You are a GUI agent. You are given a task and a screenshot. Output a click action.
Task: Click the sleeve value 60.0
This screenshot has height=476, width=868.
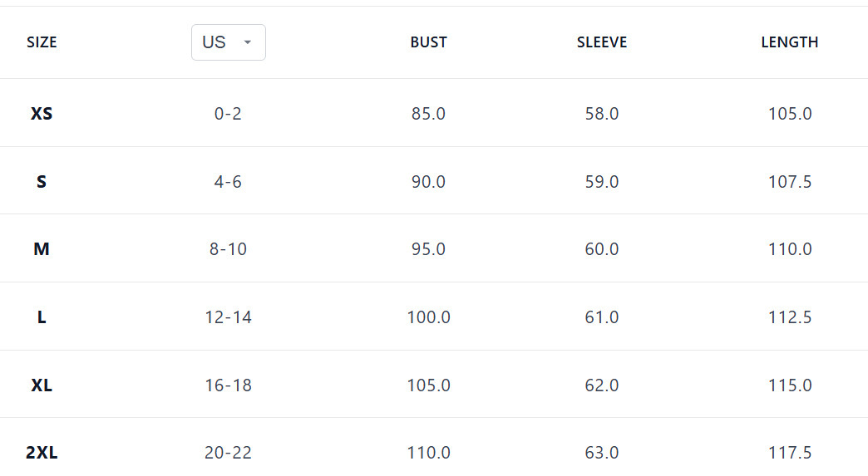602,249
